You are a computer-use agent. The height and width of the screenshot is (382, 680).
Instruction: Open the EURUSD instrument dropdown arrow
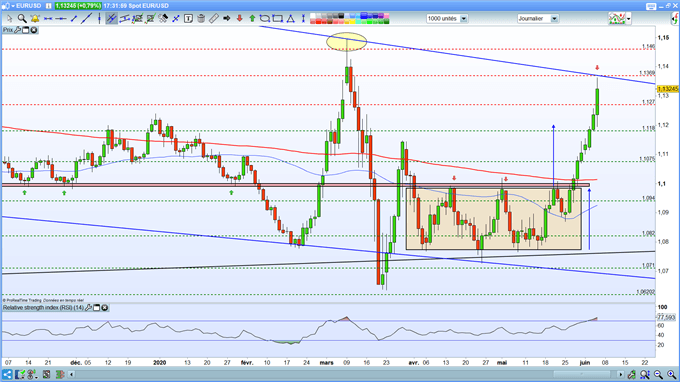[x=13, y=6]
